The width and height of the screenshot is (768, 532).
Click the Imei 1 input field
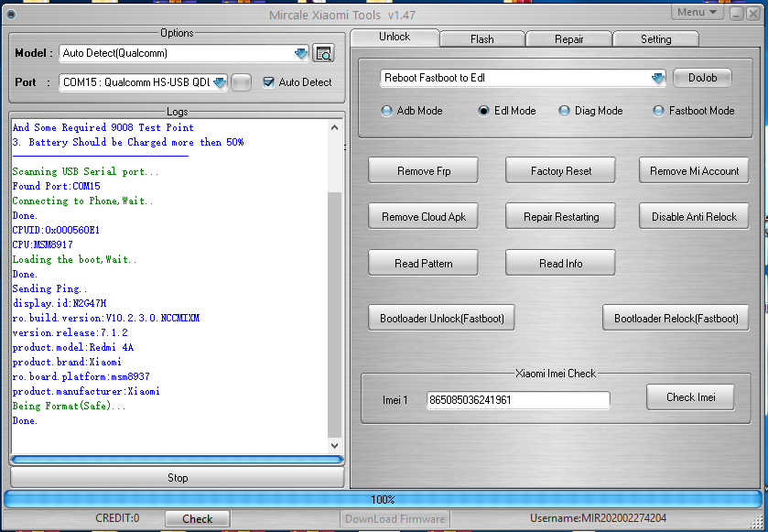[x=518, y=400]
